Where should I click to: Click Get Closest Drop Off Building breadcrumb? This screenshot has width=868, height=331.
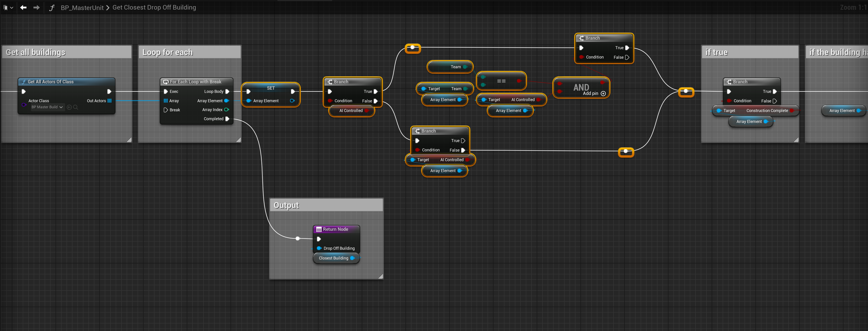coord(154,8)
